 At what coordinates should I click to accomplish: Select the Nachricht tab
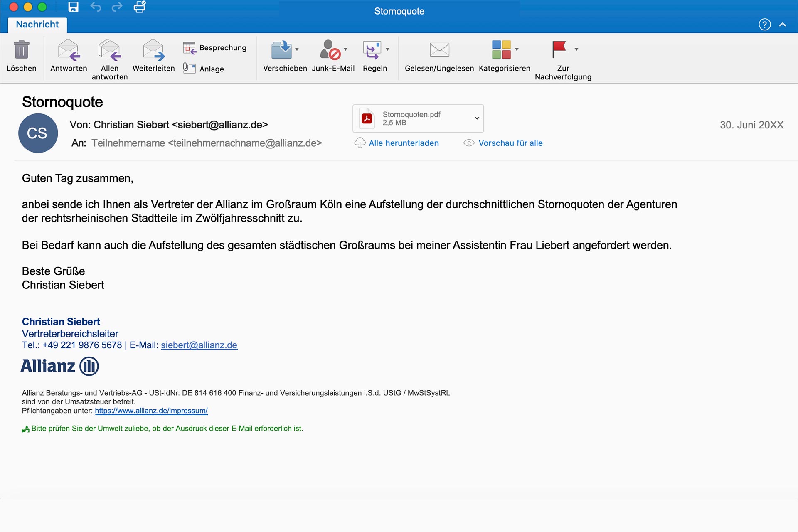coord(37,25)
